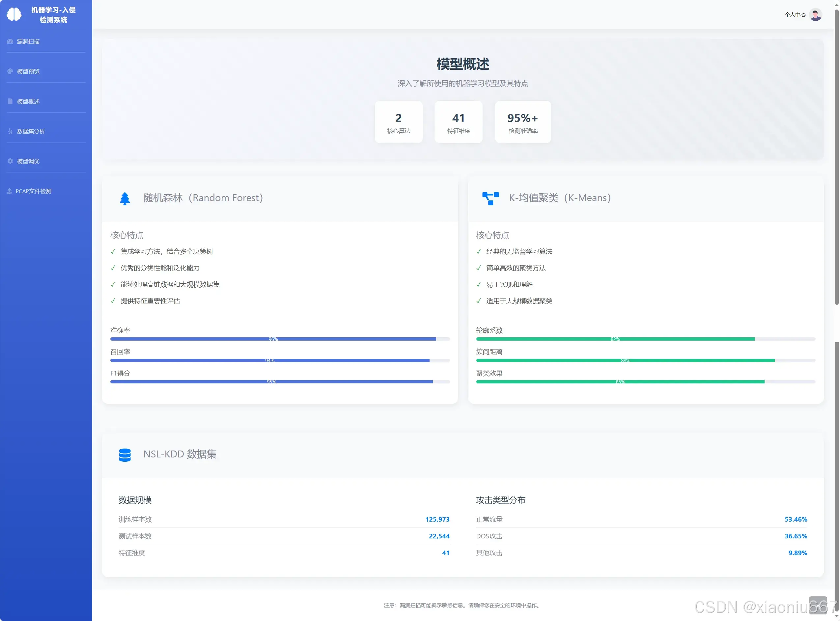This screenshot has width=840, height=621.
Task: Click the gear icon beside 模型调优
Action: [10, 161]
